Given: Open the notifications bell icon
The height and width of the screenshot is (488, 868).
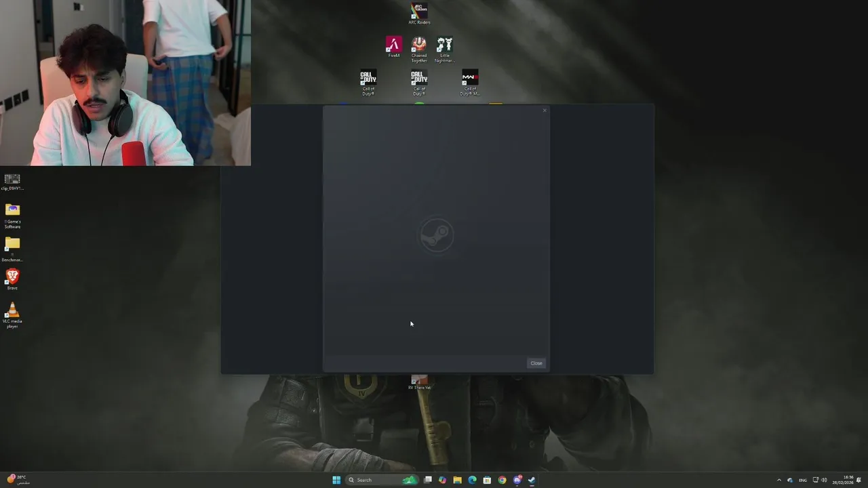Looking at the screenshot, I should (x=859, y=480).
